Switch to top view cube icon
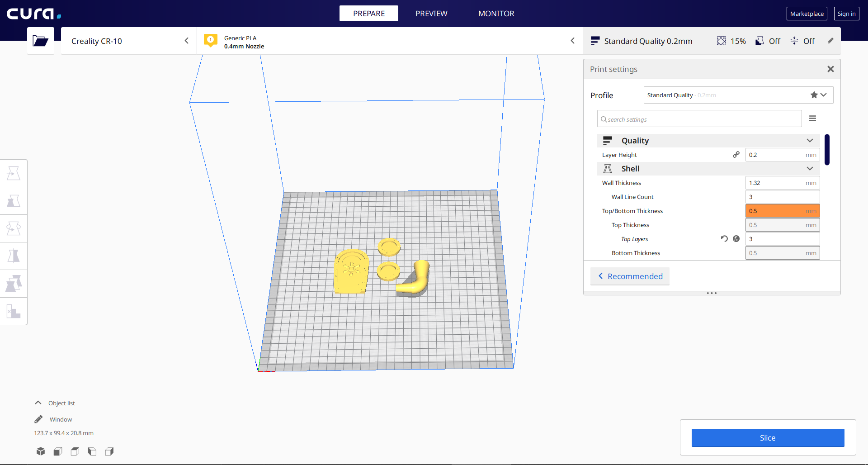Screen dimensions: 868x465 [x=75, y=451]
